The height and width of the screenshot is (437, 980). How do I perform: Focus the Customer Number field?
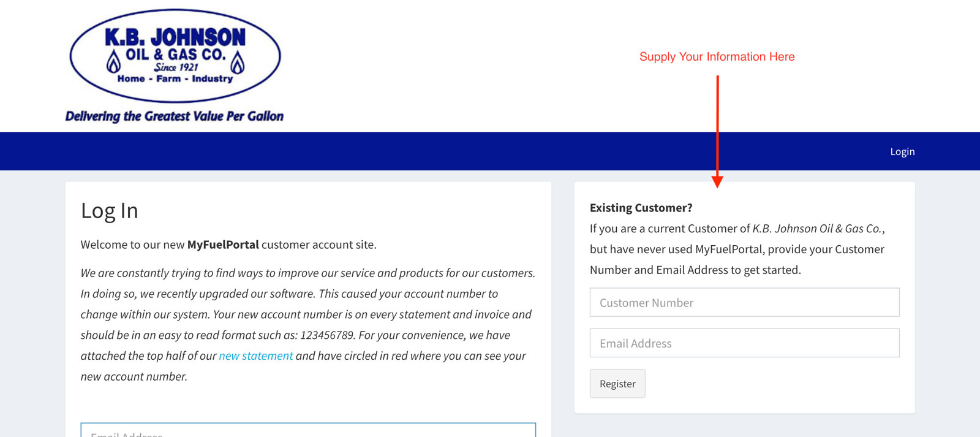744,302
